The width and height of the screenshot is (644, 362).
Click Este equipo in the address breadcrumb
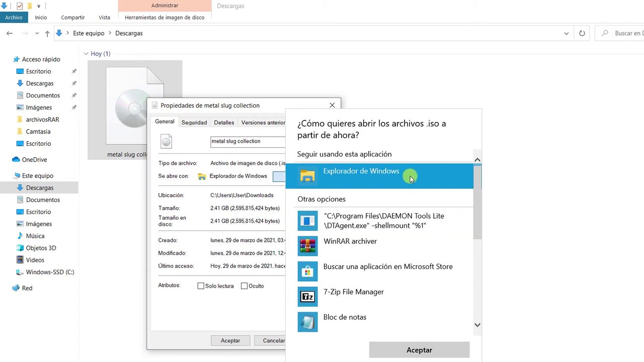(89, 33)
